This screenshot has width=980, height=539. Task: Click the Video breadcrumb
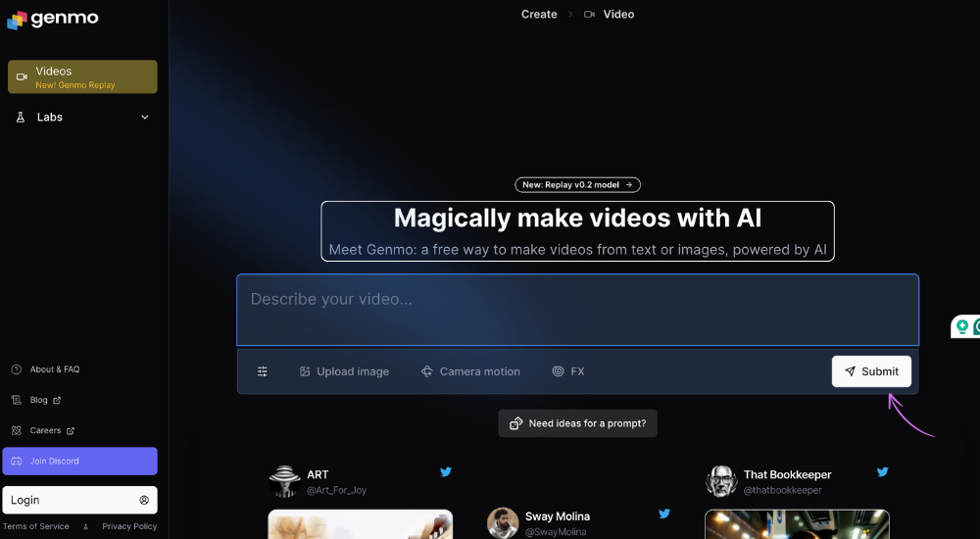click(x=618, y=15)
